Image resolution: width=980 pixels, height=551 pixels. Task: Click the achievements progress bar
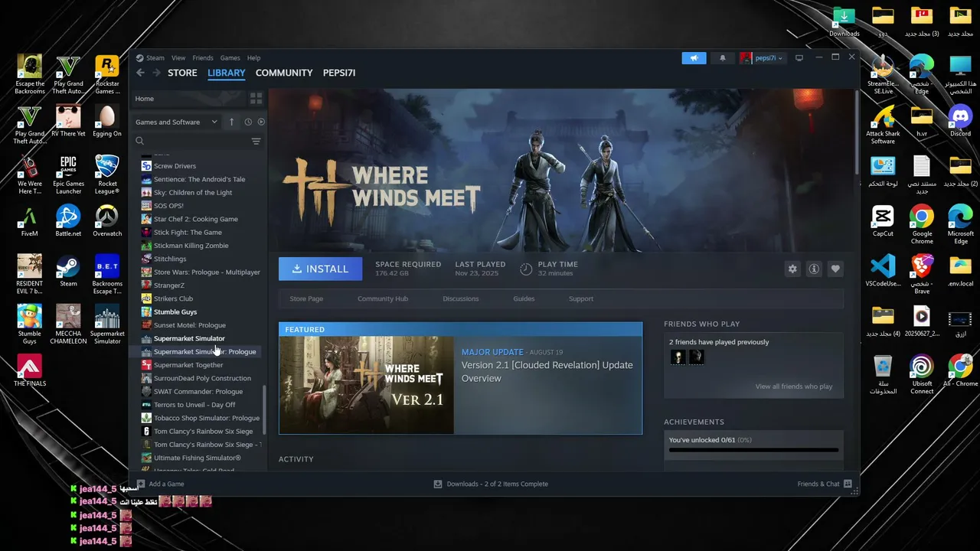click(753, 450)
